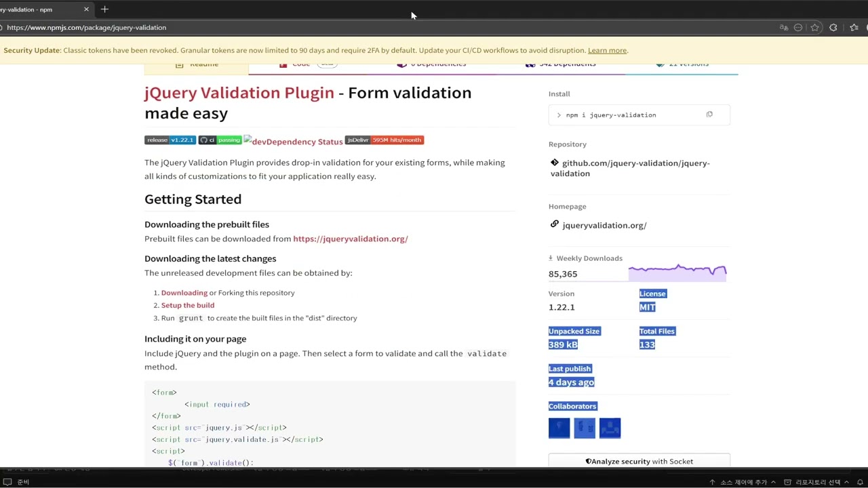Open the GitHub repository link
The image size is (868, 488).
click(x=630, y=168)
